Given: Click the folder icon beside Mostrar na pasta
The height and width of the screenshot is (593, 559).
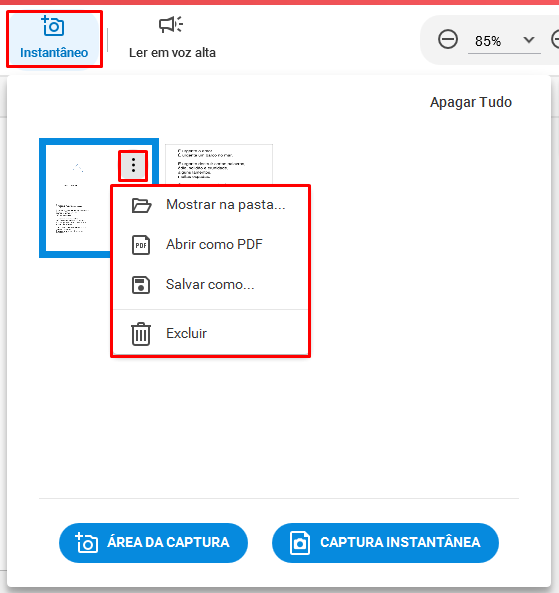Looking at the screenshot, I should [141, 205].
